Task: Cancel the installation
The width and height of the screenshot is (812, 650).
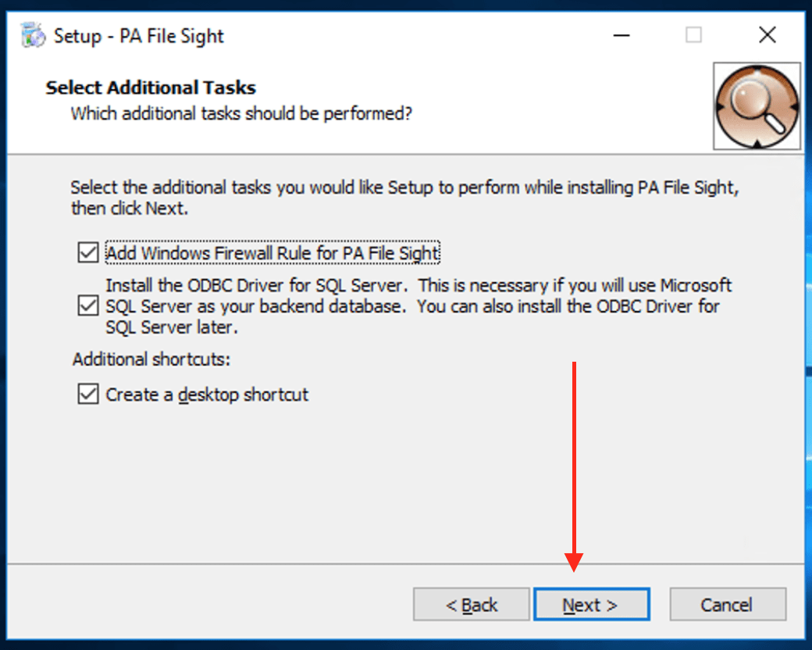Action: pos(727,605)
